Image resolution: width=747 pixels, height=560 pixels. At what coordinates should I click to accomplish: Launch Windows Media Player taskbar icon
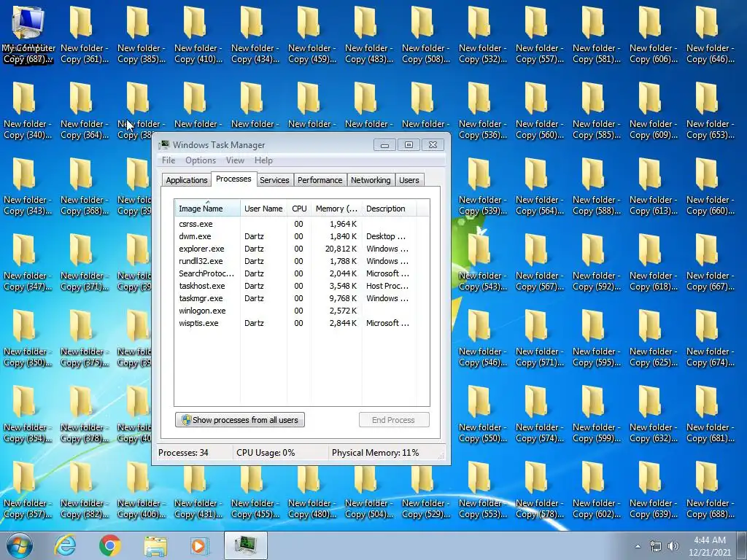click(199, 545)
